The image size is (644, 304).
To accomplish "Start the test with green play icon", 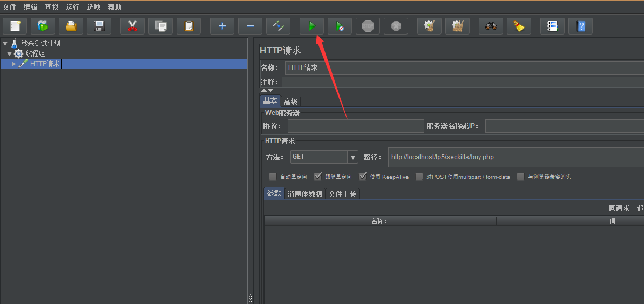I will coord(311,26).
